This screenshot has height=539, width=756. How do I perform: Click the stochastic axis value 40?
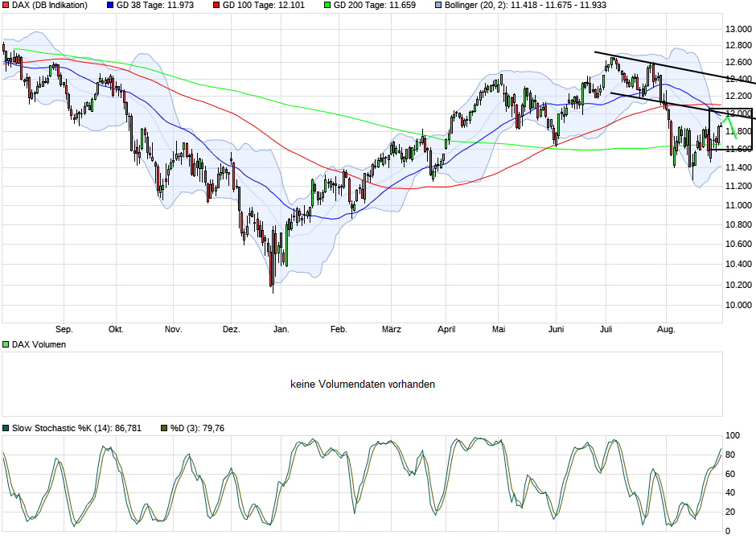(x=730, y=492)
